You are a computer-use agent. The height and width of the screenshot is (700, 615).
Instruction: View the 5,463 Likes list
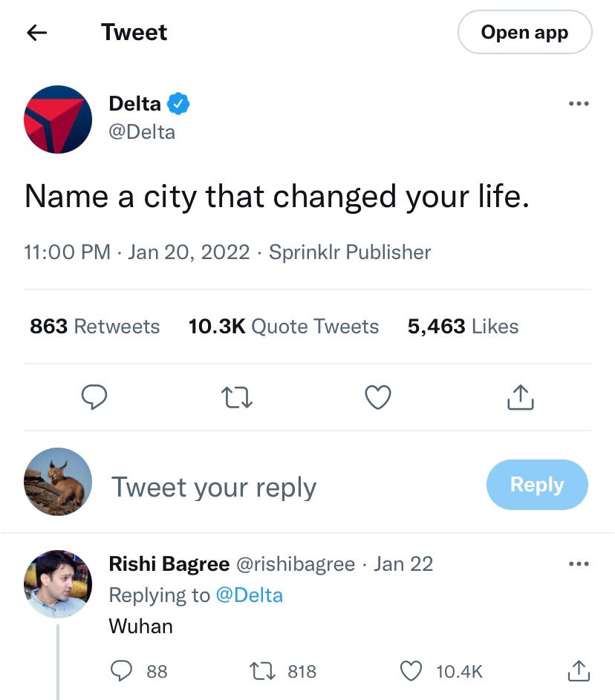click(x=463, y=327)
